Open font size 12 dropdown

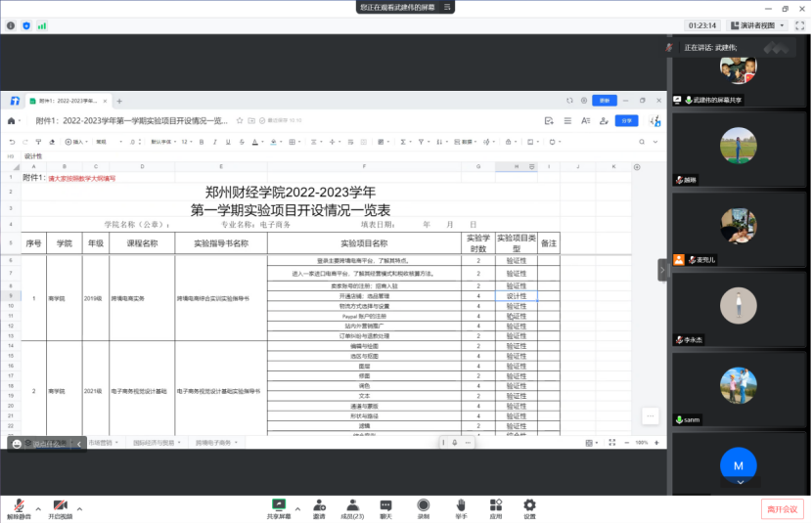tap(187, 142)
